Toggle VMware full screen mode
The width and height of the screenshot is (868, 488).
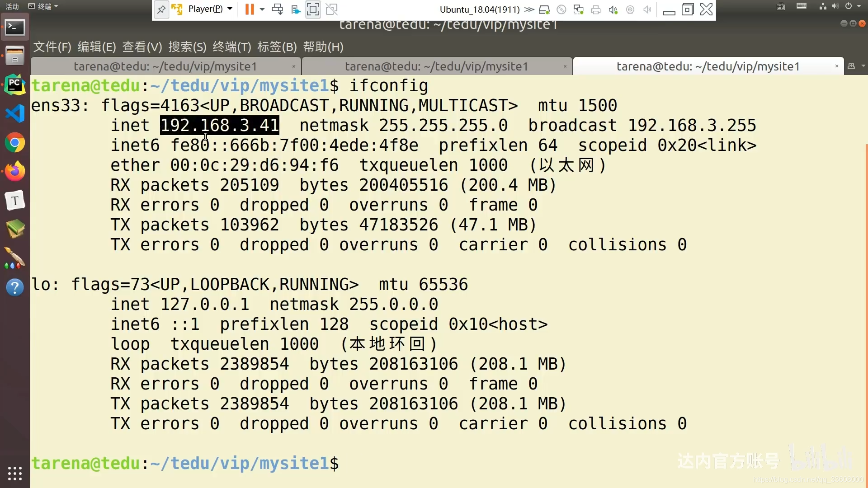pos(313,9)
